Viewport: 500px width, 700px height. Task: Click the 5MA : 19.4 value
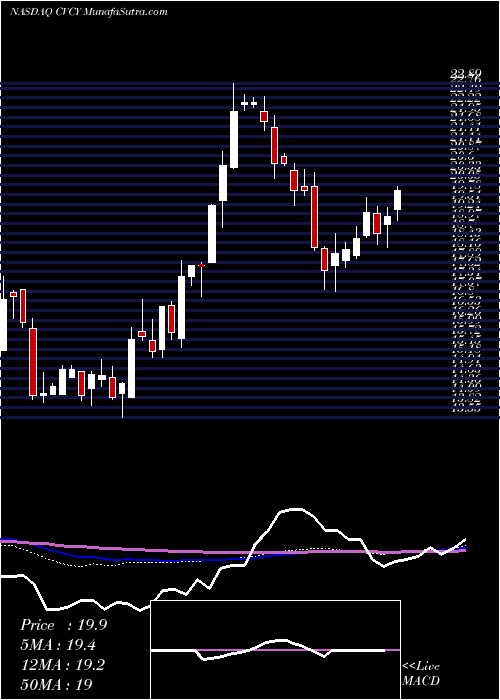coord(58,645)
